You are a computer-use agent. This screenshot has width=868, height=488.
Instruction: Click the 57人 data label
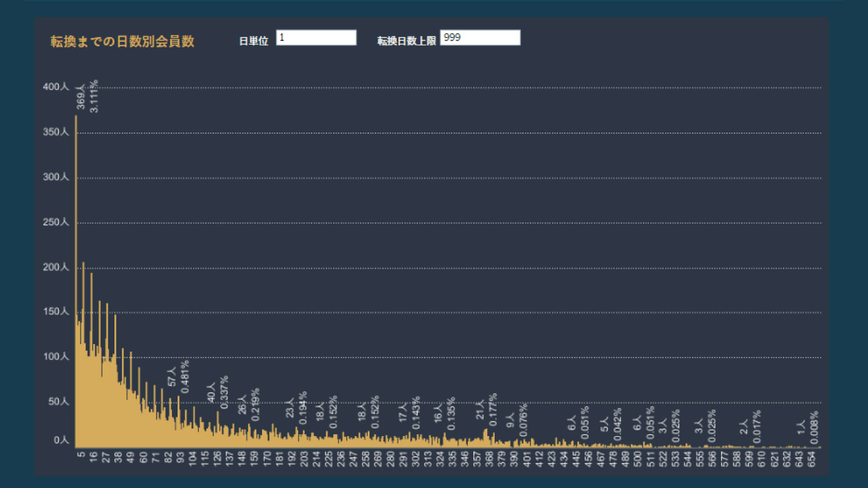pos(172,377)
